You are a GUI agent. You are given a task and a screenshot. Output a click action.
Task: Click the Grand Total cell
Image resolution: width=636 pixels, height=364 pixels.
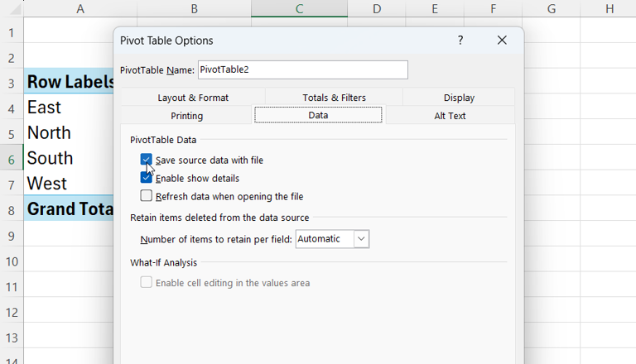(69, 209)
